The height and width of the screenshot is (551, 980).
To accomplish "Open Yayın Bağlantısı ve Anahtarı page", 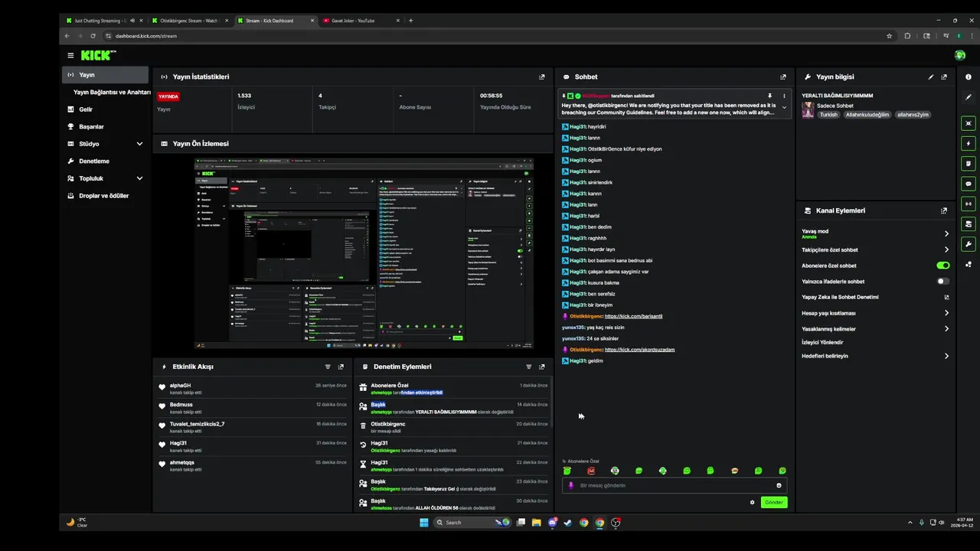I will click(x=111, y=92).
